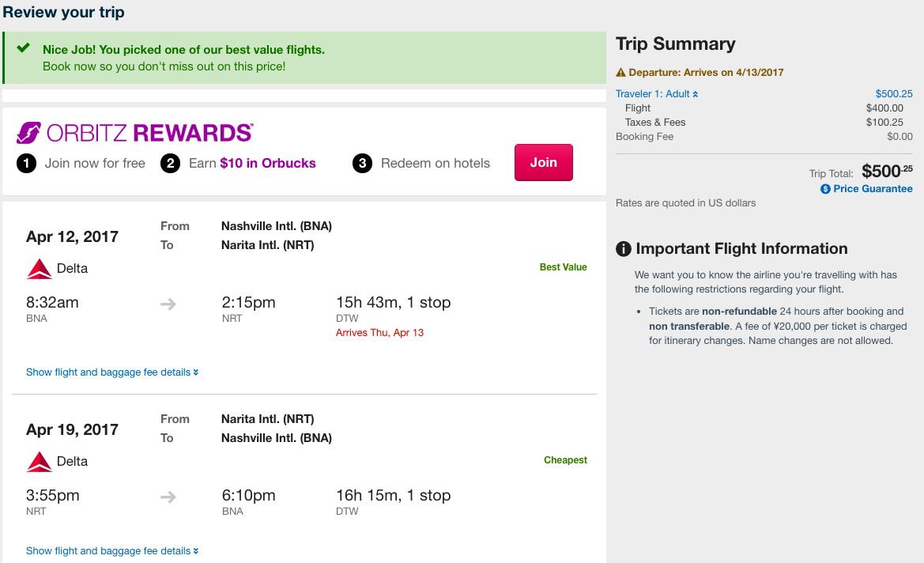Image resolution: width=924 pixels, height=563 pixels.
Task: Click the Best Value label
Action: [564, 267]
